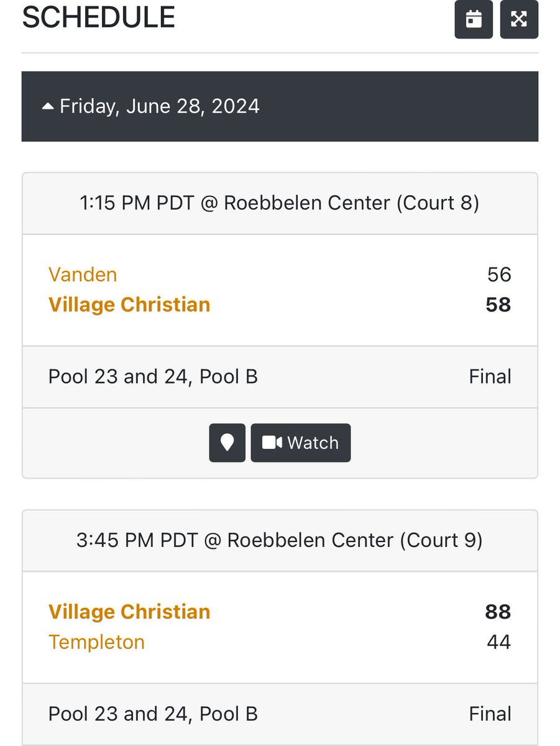560x746 pixels.
Task: Open the calendar view icon
Action: [x=474, y=19]
